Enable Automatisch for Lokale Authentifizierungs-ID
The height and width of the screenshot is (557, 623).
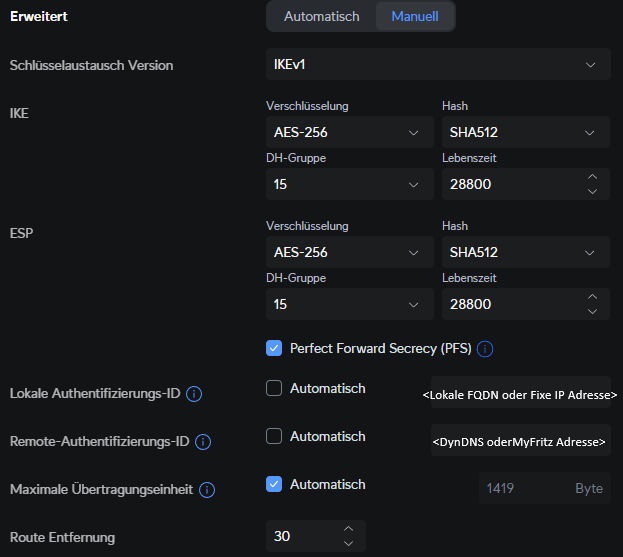pyautogui.click(x=274, y=388)
